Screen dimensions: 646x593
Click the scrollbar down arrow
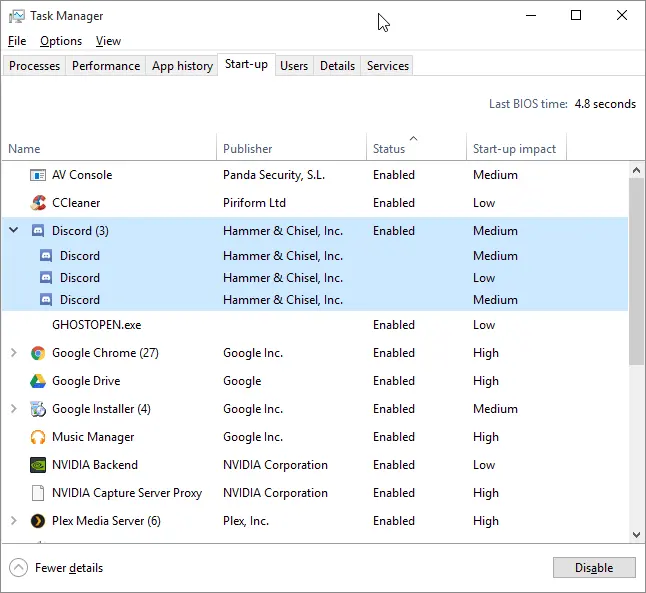(637, 535)
